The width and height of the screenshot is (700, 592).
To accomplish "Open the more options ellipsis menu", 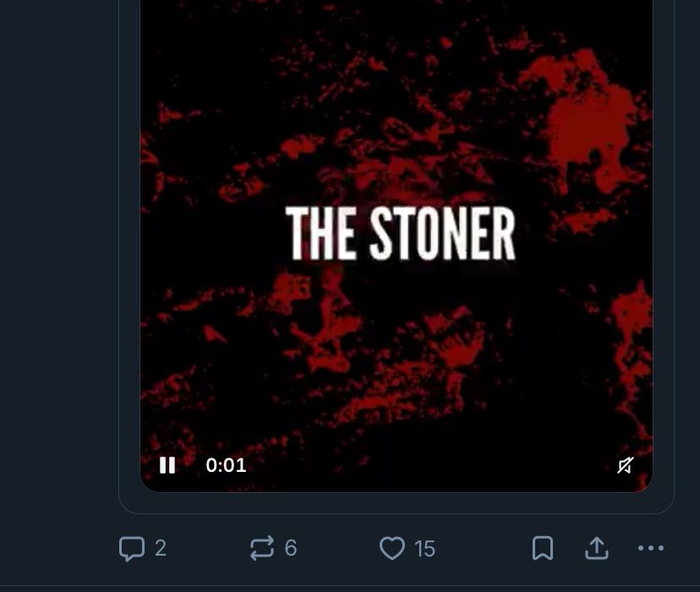I will point(649,548).
